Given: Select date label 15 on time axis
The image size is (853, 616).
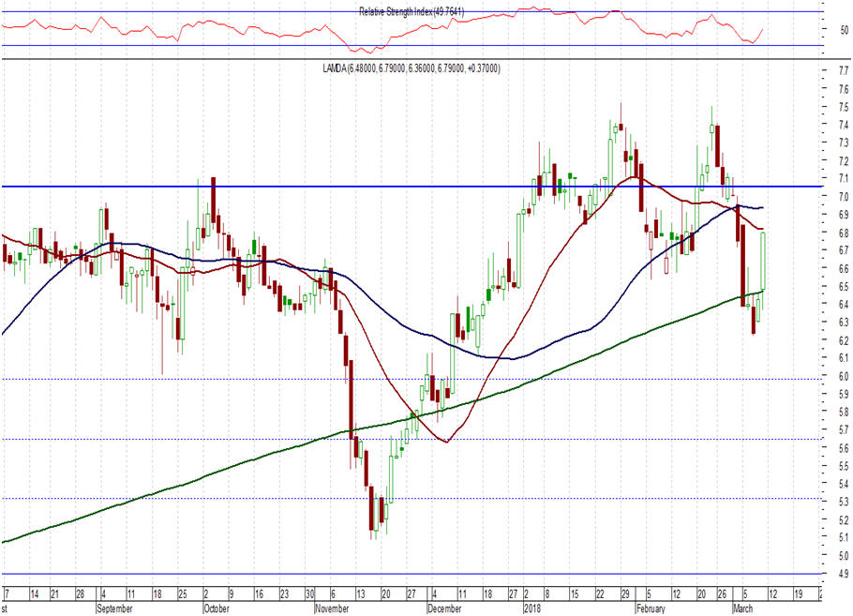Looking at the screenshot, I should pyautogui.click(x=575, y=594).
